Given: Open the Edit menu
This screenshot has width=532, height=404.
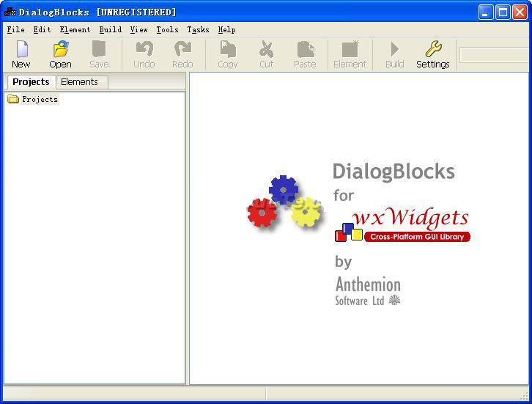Looking at the screenshot, I should (42, 29).
